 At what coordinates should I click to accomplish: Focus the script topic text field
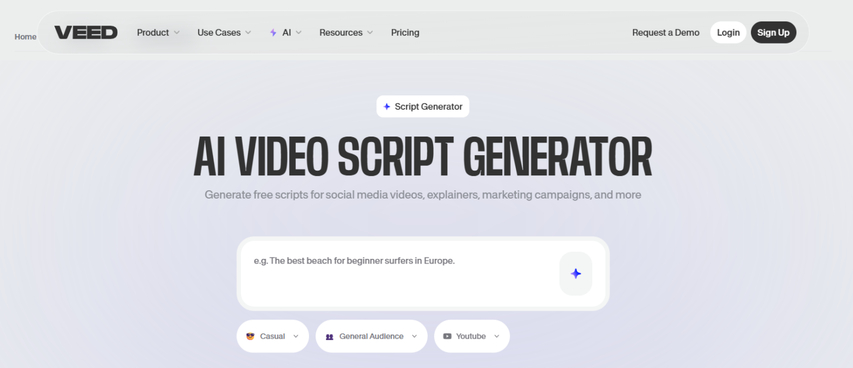[399, 274]
